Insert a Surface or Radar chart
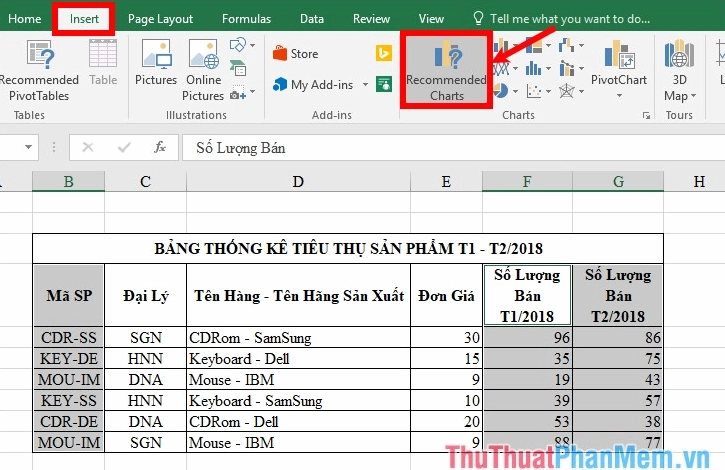The height and width of the screenshot is (470, 725). coord(567,91)
